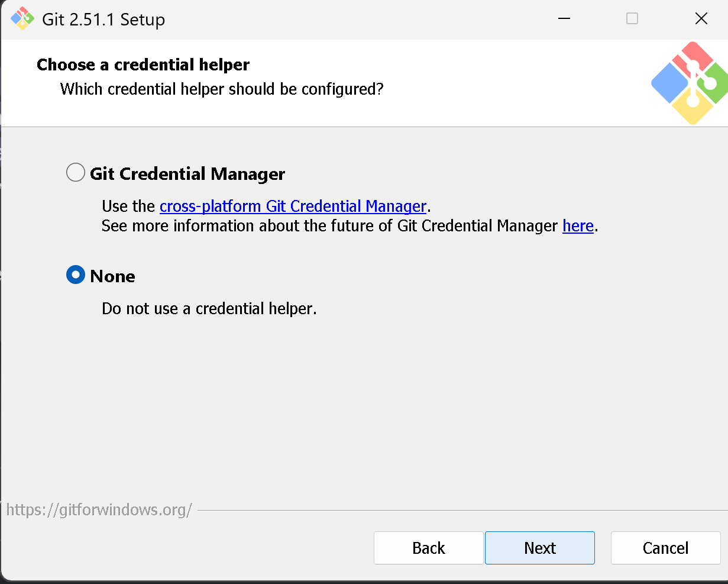
Task: Select the None radio button
Action: (76, 275)
